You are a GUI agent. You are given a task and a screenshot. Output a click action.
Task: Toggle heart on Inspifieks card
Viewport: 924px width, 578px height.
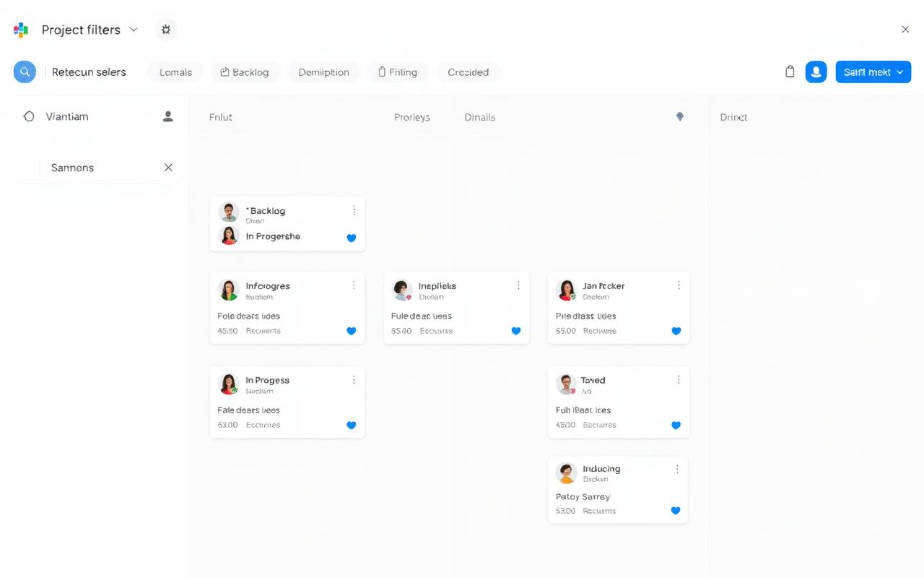click(516, 331)
